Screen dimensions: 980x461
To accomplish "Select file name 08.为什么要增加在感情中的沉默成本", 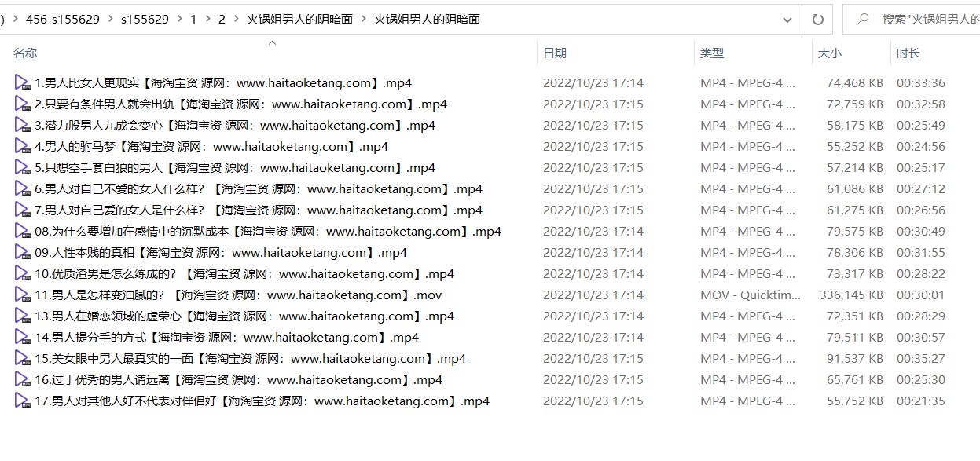I will click(268, 231).
